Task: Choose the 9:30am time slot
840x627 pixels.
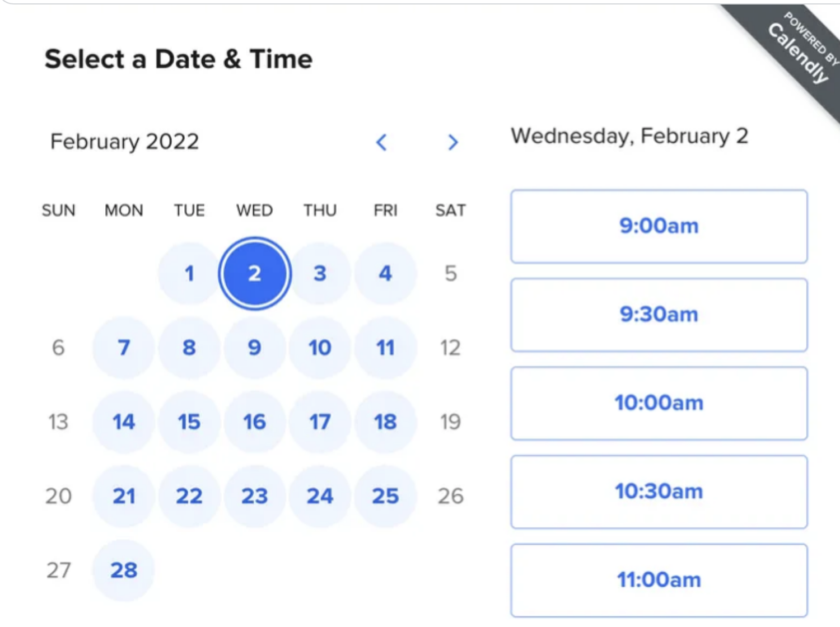Action: (x=659, y=315)
